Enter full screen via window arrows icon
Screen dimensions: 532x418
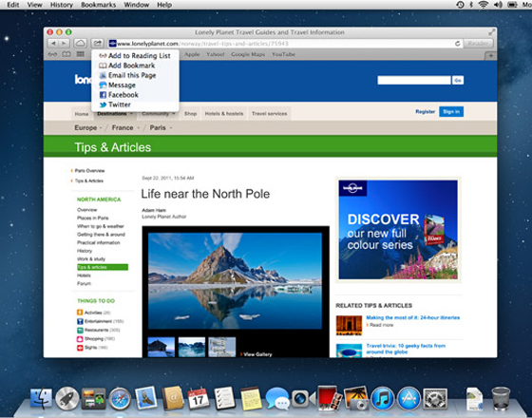[492, 32]
